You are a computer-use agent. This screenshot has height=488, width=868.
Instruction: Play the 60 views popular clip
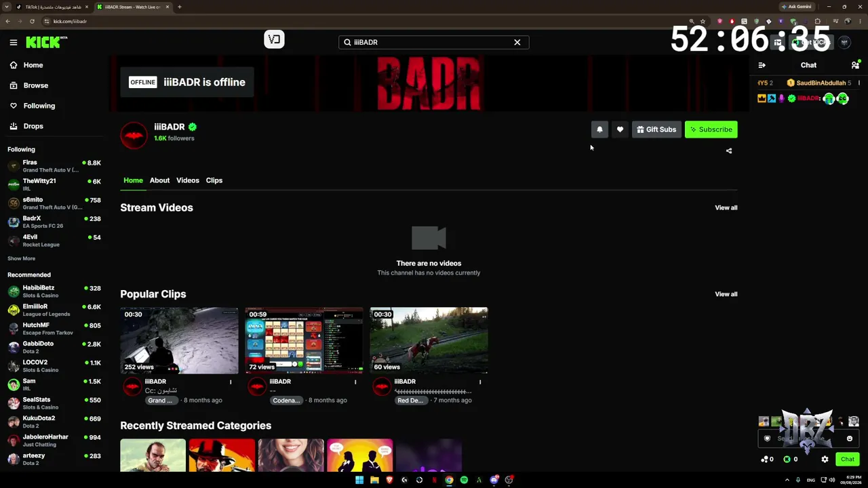tap(429, 340)
